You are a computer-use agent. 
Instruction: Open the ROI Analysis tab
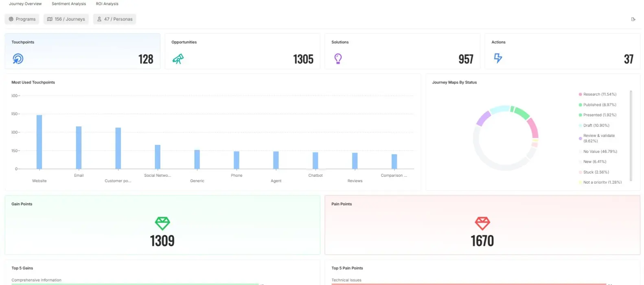(107, 4)
